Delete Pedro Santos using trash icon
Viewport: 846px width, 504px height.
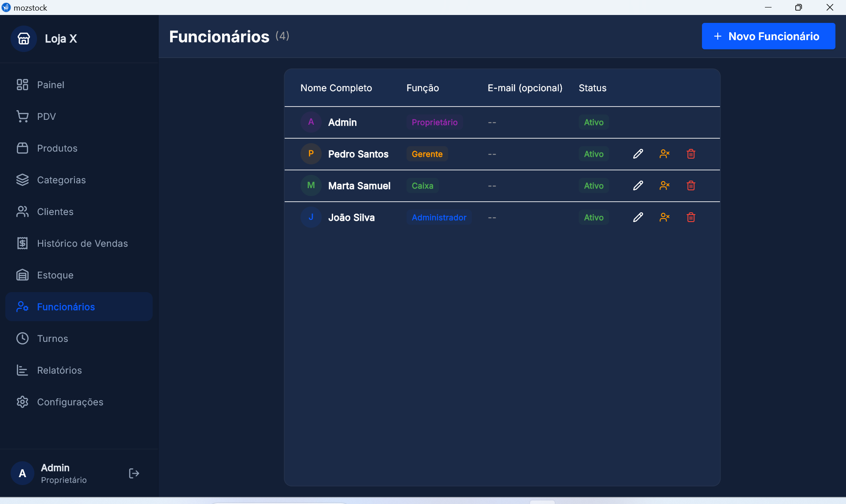(691, 154)
